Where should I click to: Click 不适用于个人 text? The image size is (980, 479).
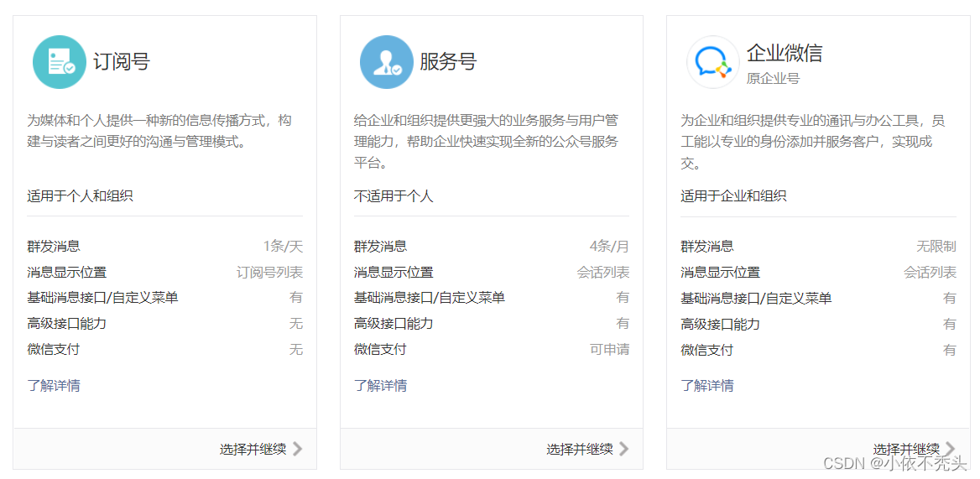[x=394, y=196]
